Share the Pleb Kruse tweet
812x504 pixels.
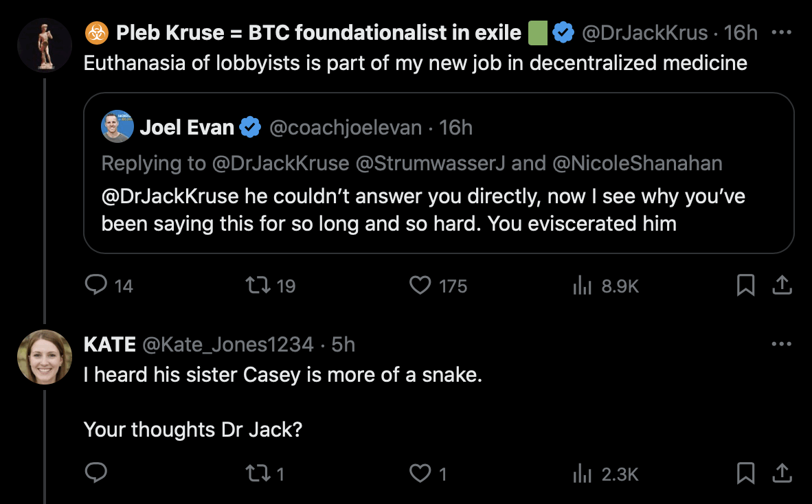pyautogui.click(x=781, y=285)
